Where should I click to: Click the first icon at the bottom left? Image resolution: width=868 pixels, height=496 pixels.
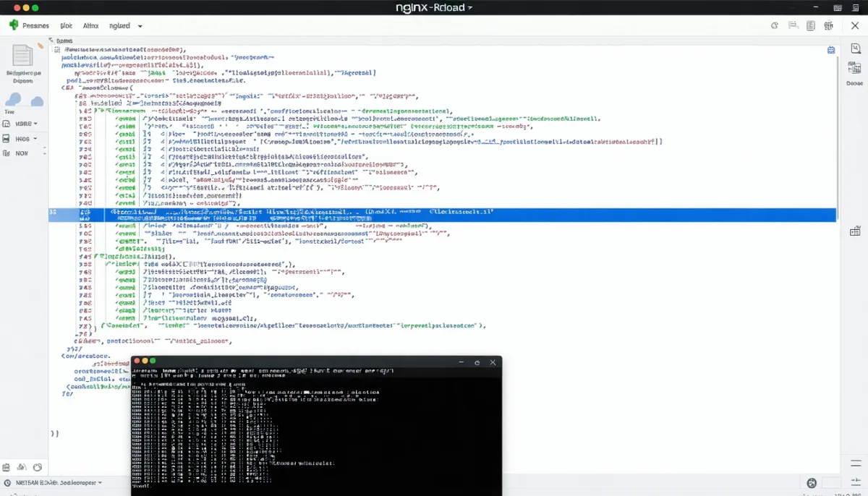click(6, 467)
